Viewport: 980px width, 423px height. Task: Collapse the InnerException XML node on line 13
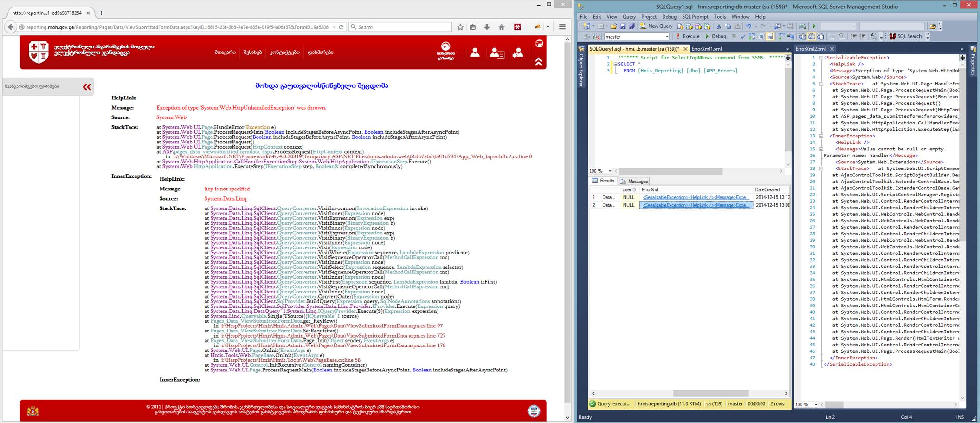pyautogui.click(x=820, y=136)
